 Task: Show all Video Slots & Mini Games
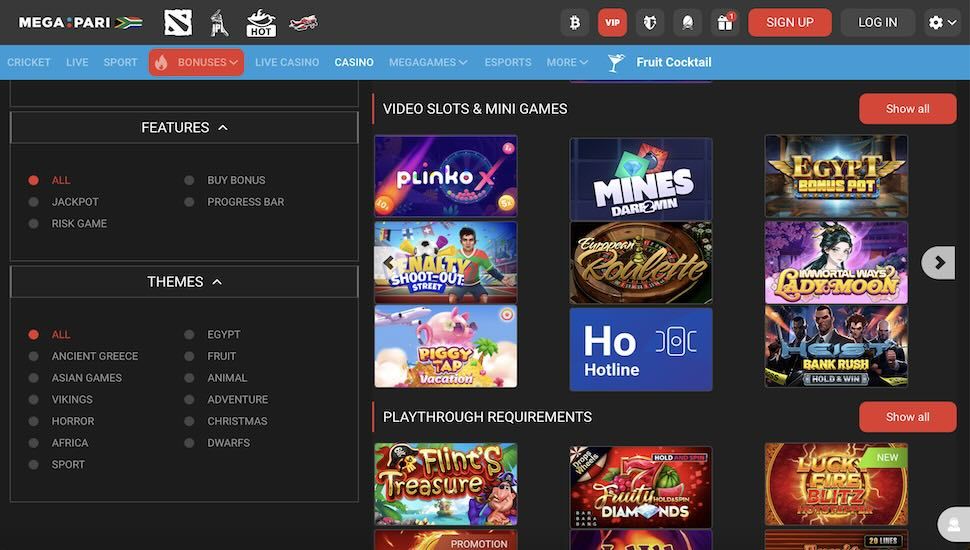[908, 109]
